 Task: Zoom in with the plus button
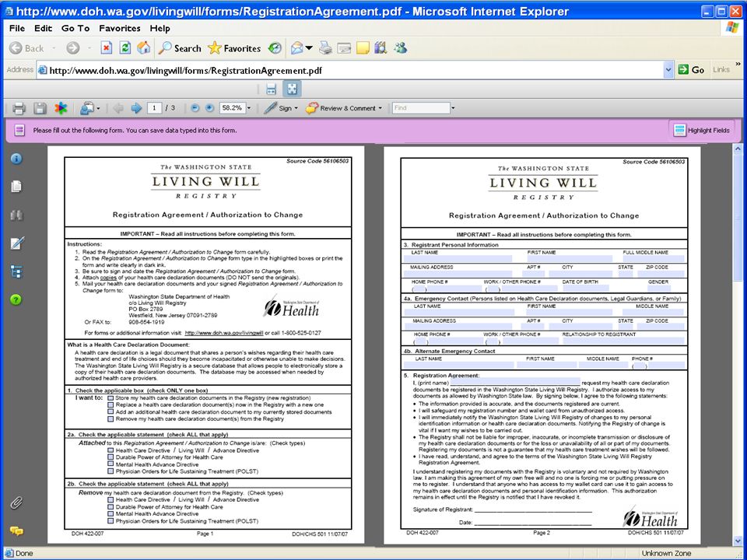coord(209,108)
